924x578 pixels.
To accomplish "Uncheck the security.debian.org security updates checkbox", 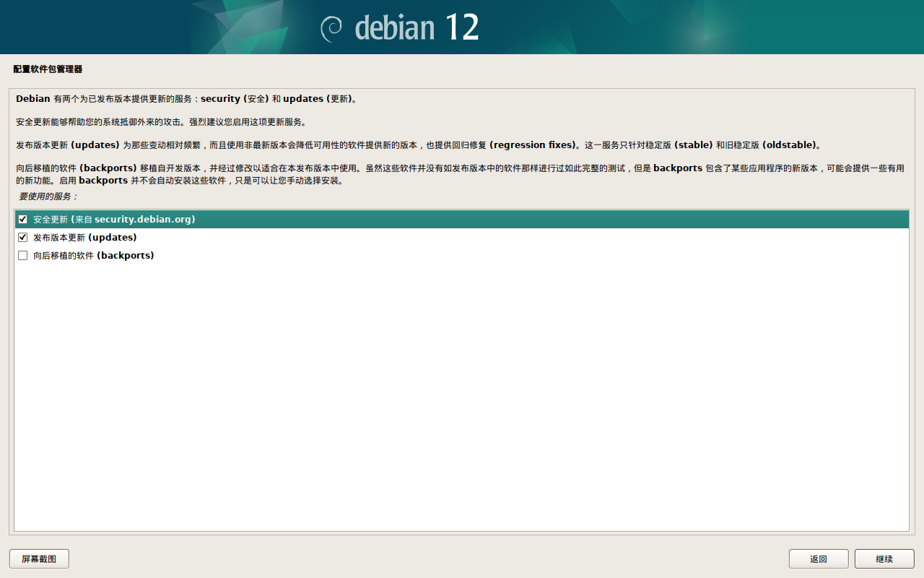I will point(23,219).
